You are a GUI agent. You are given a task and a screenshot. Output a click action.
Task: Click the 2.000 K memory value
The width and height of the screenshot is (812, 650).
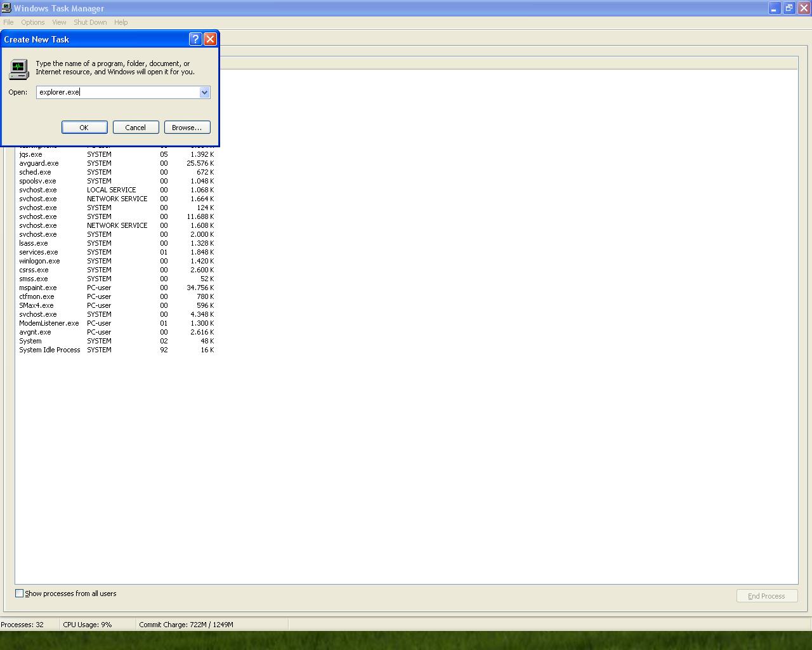coord(202,234)
